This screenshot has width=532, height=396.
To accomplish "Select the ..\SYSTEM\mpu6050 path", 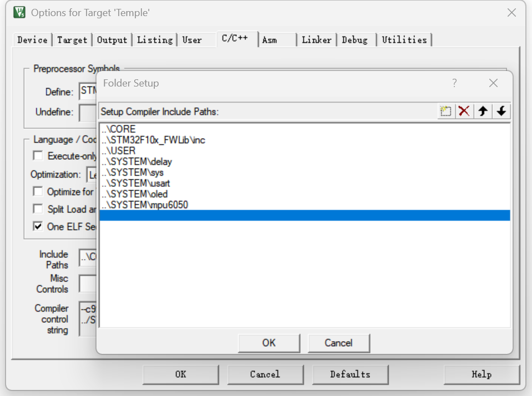I will (305, 205).
